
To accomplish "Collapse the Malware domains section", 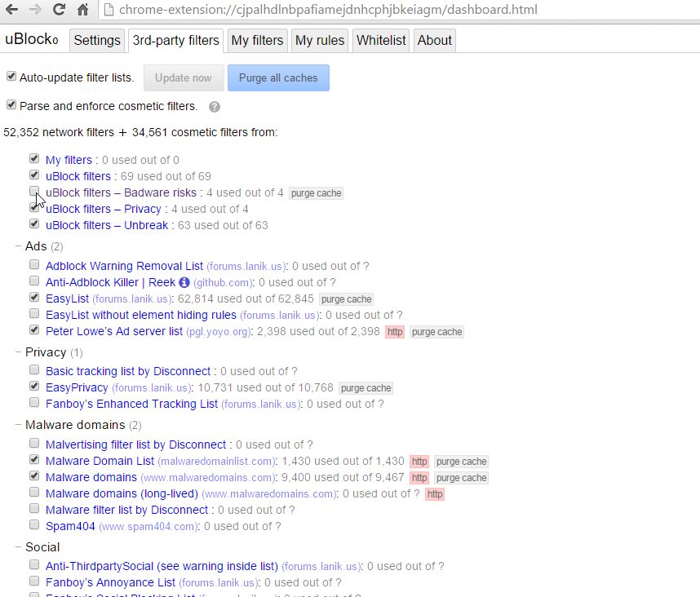I will pyautogui.click(x=18, y=425).
